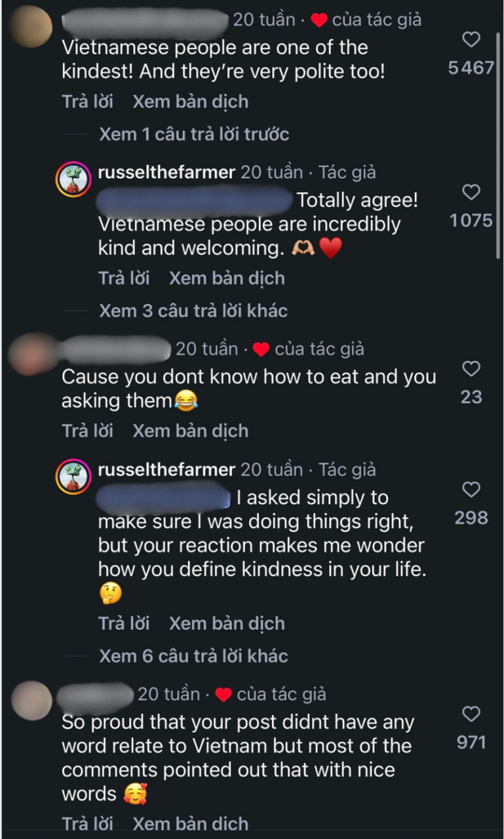
Task: Click "Trả lời" under "Cause you dont know" comment
Action: tap(87, 431)
